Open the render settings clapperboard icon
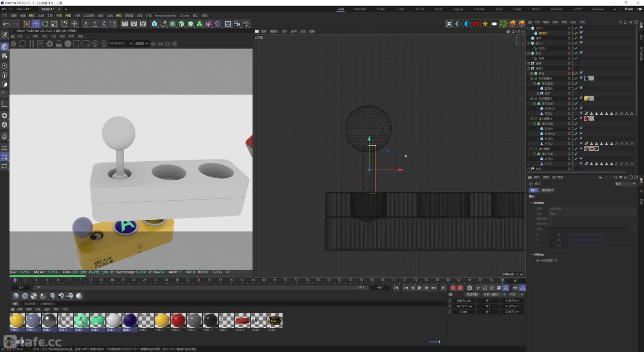The width and height of the screenshot is (644, 352). pos(143,24)
